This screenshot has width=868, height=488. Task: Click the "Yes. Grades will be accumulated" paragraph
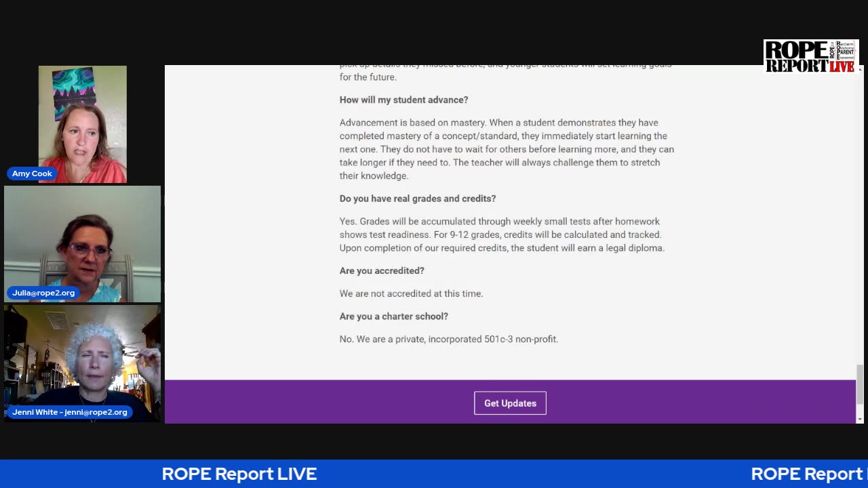[x=502, y=235]
